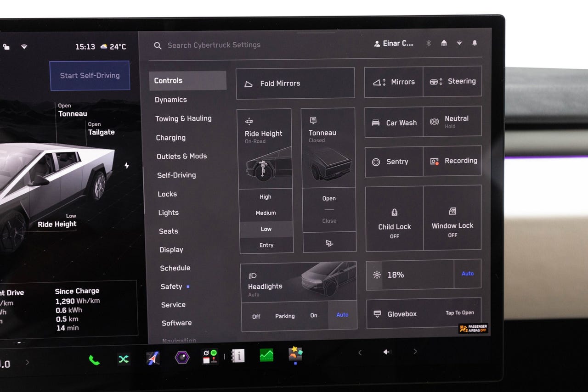Open the green Phone app in the dock

94,359
